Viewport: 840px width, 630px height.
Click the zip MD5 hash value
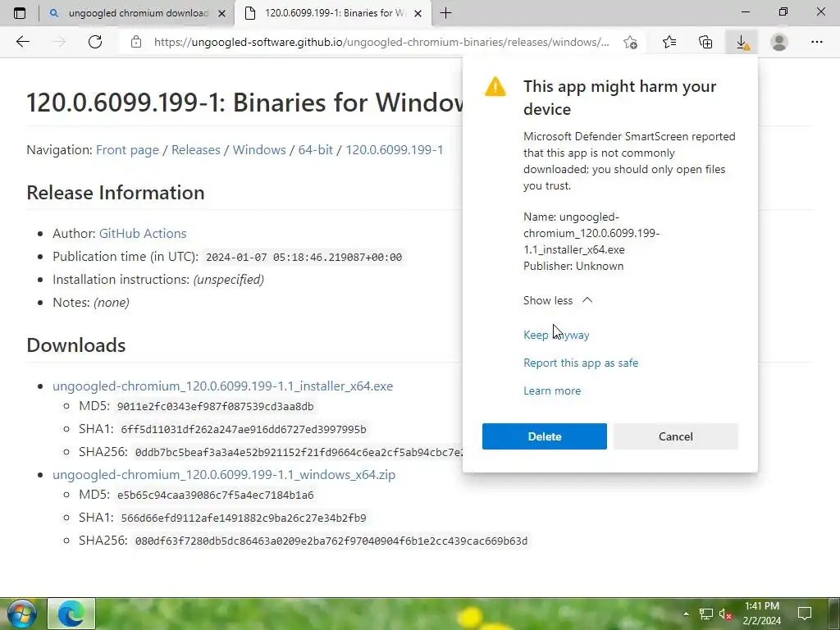[216, 495]
